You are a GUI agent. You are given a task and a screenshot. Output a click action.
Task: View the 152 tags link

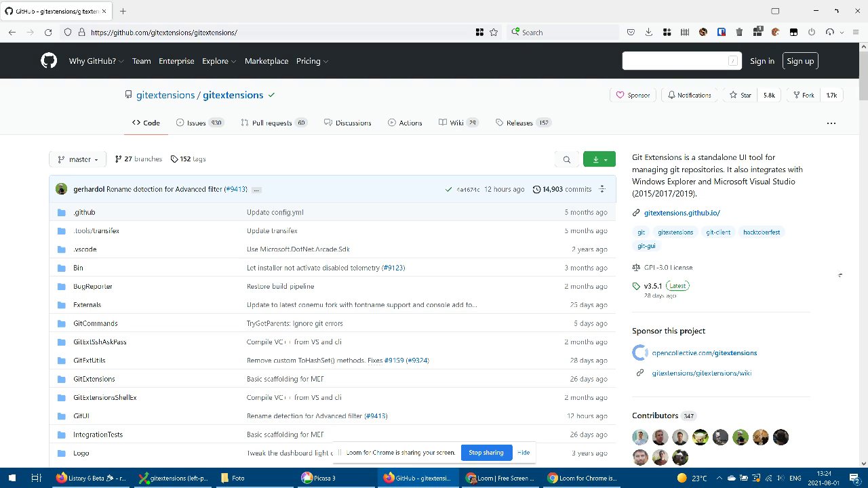pos(188,159)
